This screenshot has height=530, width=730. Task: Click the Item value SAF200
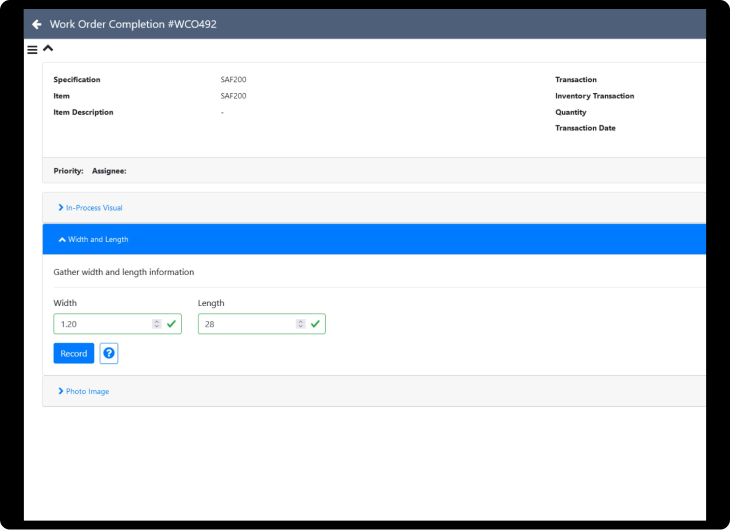233,96
